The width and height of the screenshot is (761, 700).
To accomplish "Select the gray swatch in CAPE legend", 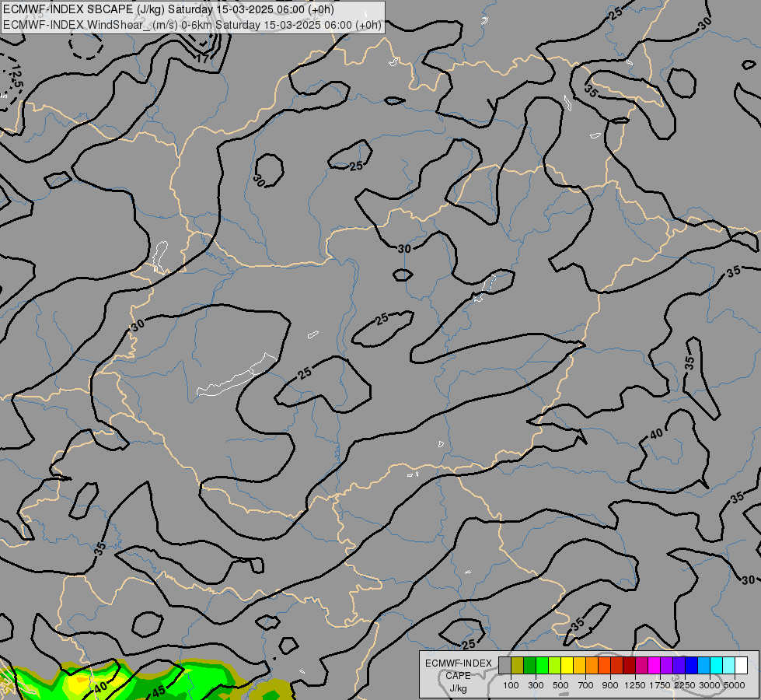I will pos(504,665).
